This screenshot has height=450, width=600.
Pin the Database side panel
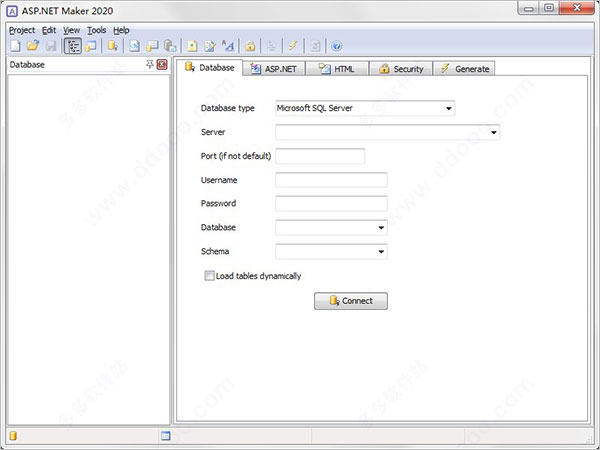point(150,64)
